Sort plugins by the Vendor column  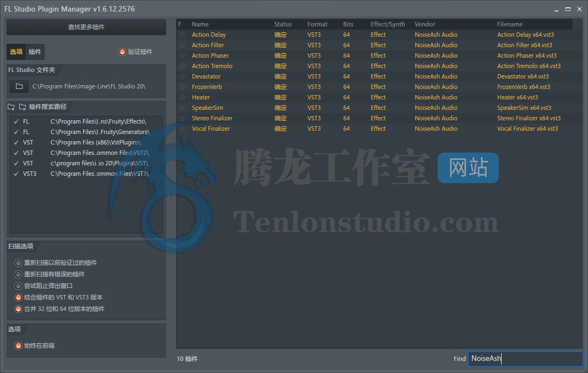tap(425, 24)
